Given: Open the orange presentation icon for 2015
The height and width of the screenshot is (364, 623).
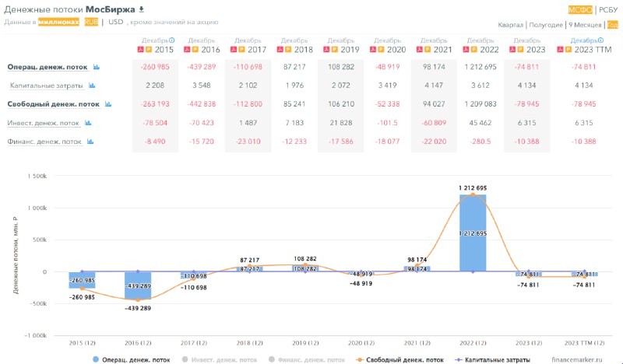Looking at the screenshot, I should pyautogui.click(x=149, y=50).
